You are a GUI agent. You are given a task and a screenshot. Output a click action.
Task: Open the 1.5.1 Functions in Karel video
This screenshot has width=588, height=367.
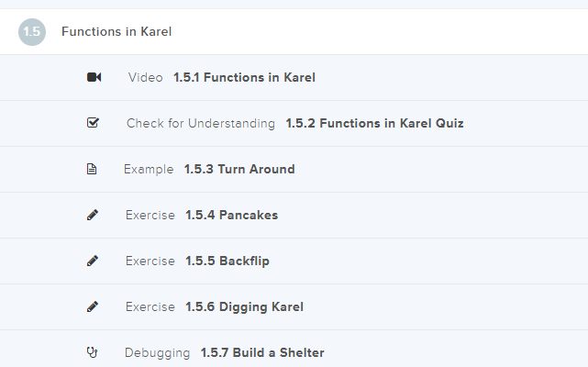pyautogui.click(x=244, y=78)
